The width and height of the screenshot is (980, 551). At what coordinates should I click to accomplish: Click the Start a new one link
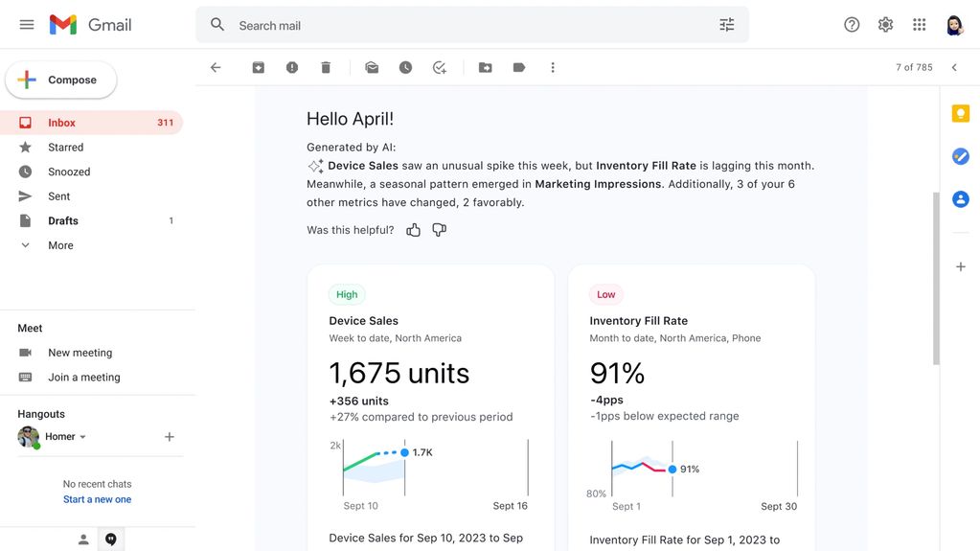(97, 499)
